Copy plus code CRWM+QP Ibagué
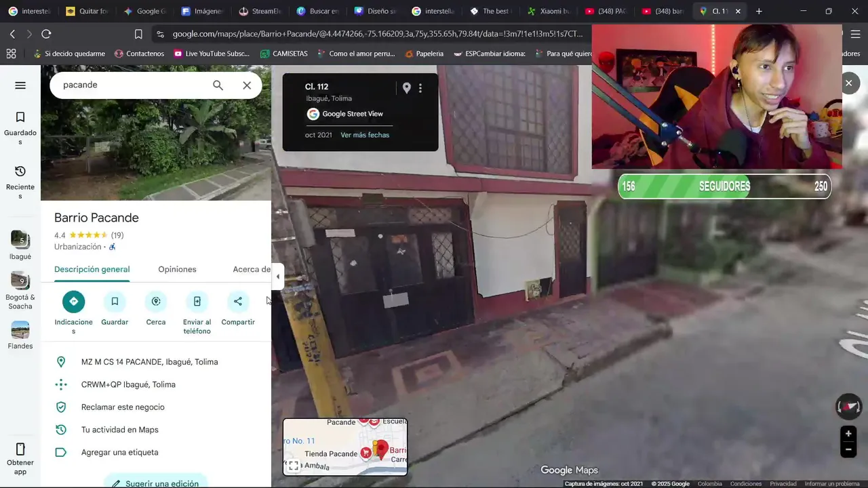 [x=156, y=384]
